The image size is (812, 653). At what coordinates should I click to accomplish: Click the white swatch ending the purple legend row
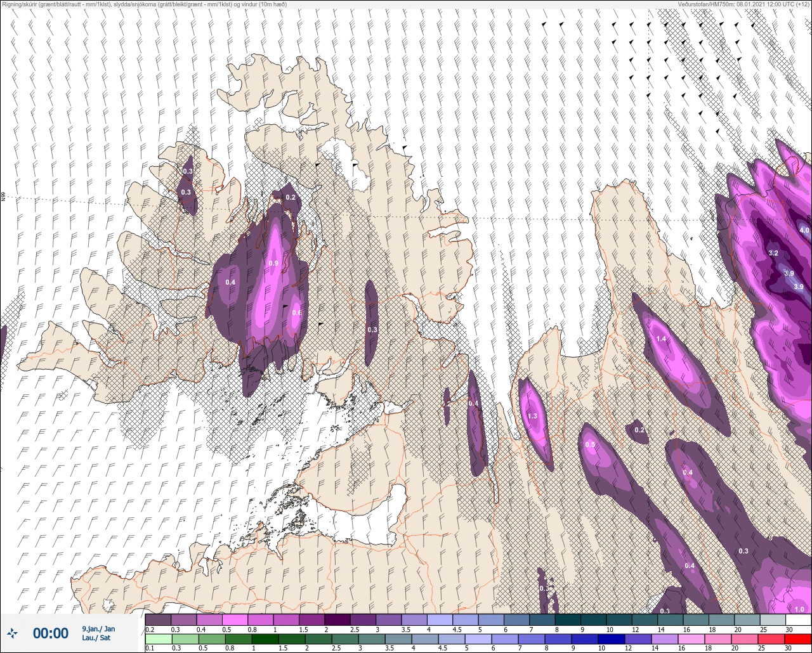point(798,619)
